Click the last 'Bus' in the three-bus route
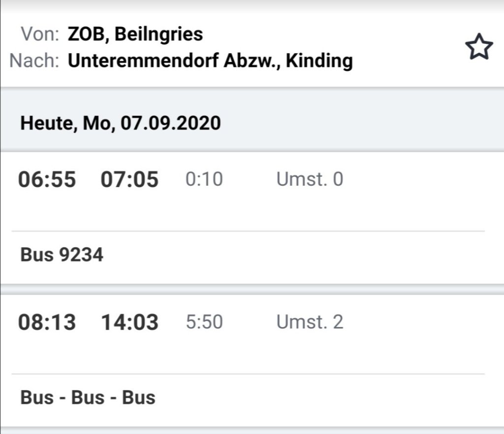Screen dimensions: 504x434 click(139, 398)
